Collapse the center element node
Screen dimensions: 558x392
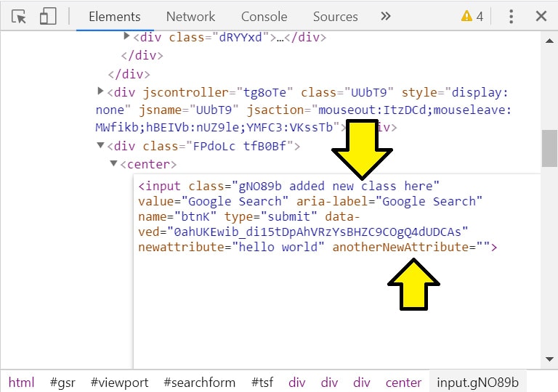coord(113,164)
